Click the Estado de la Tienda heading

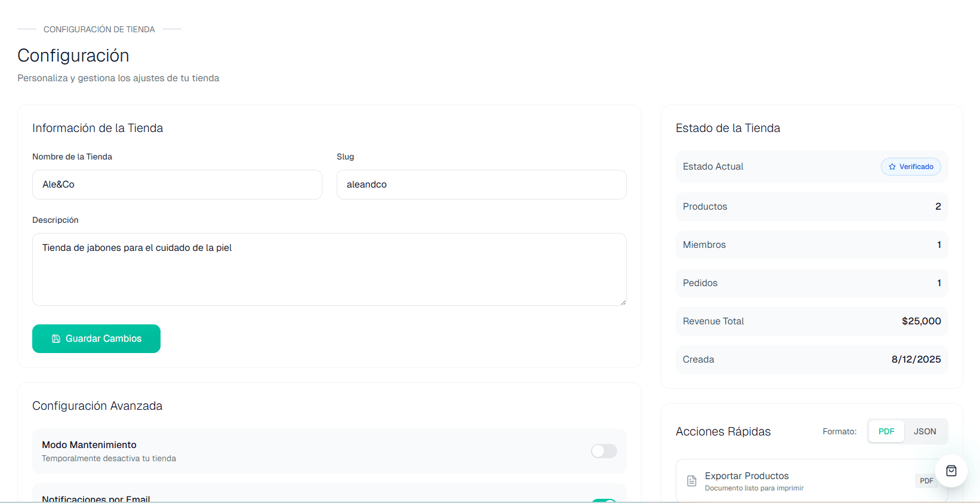pyautogui.click(x=728, y=128)
